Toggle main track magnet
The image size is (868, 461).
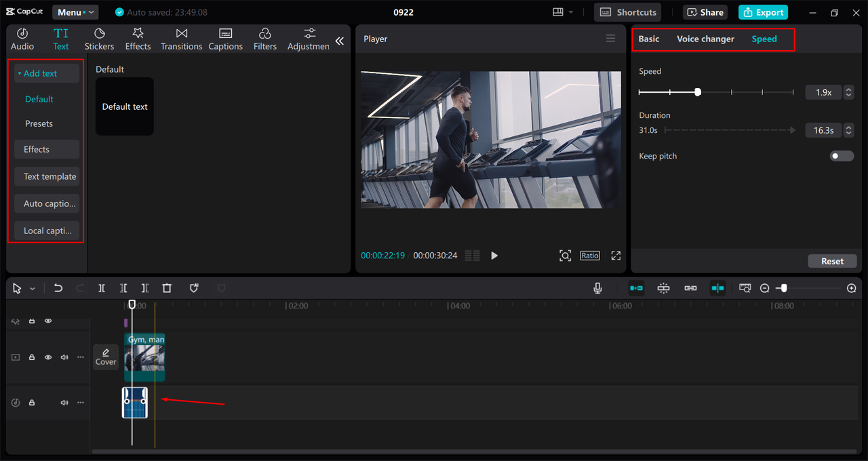636,288
